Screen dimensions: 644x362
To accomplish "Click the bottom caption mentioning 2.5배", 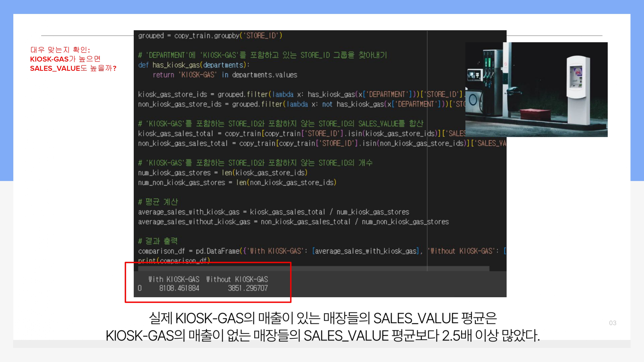I will coord(322,335).
